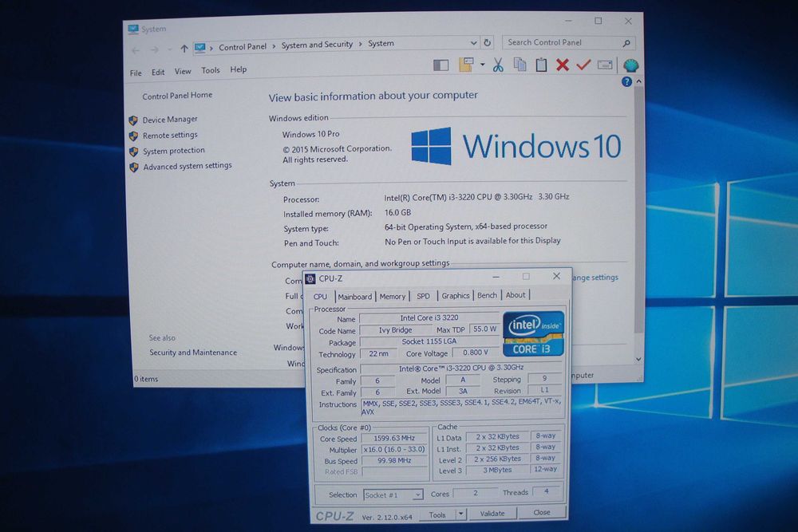Click the Close button at CPU-Z bottom
This screenshot has height=532, width=798.
(x=542, y=512)
